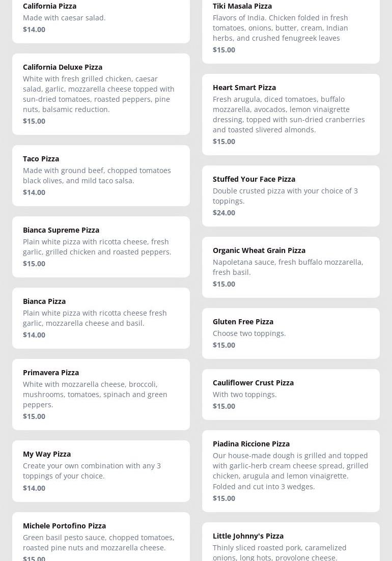Select the California Deluxe Pizza card
This screenshot has height=561, width=392.
101,94
